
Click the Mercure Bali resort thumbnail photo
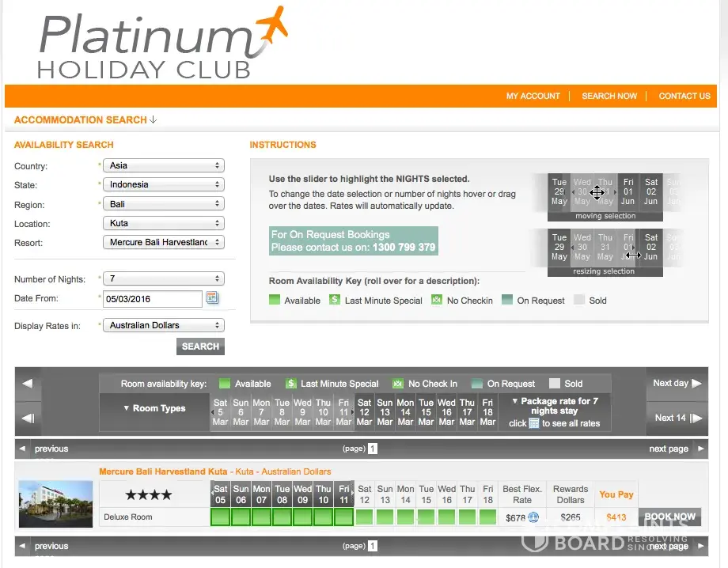pyautogui.click(x=55, y=504)
